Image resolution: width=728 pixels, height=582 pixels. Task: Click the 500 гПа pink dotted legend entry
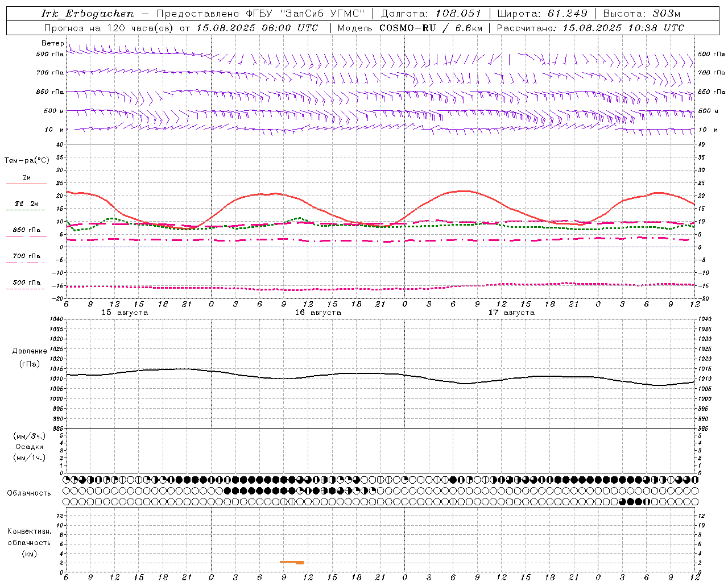coord(26,285)
